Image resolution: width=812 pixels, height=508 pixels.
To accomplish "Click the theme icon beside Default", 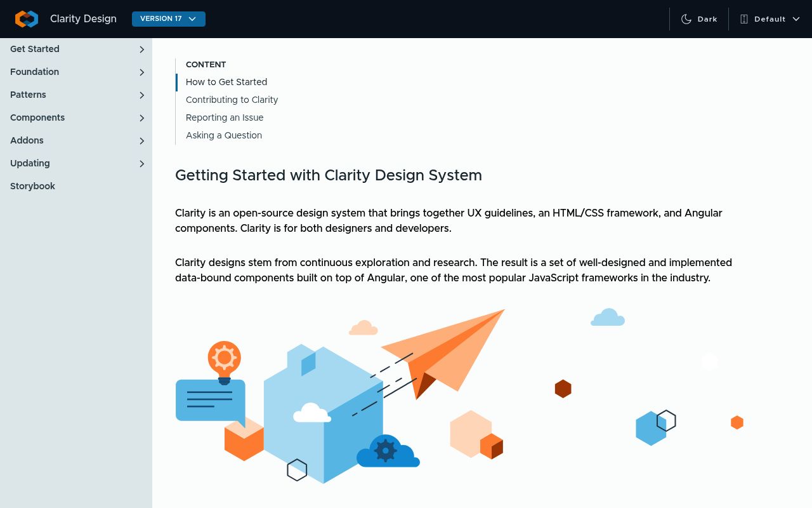I will click(x=743, y=19).
